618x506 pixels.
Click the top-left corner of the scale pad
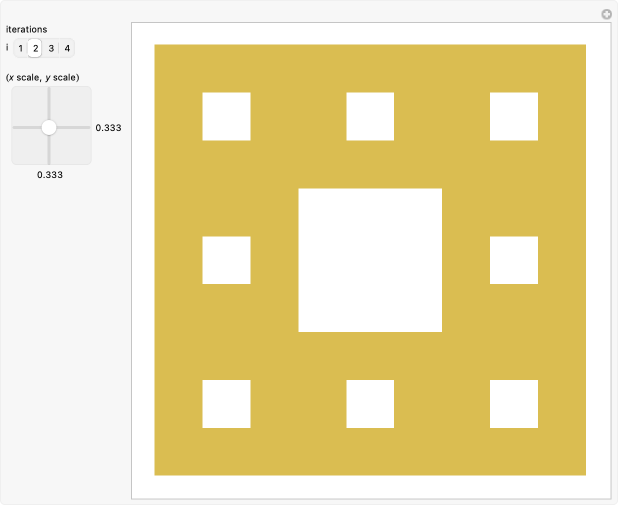click(x=15, y=90)
